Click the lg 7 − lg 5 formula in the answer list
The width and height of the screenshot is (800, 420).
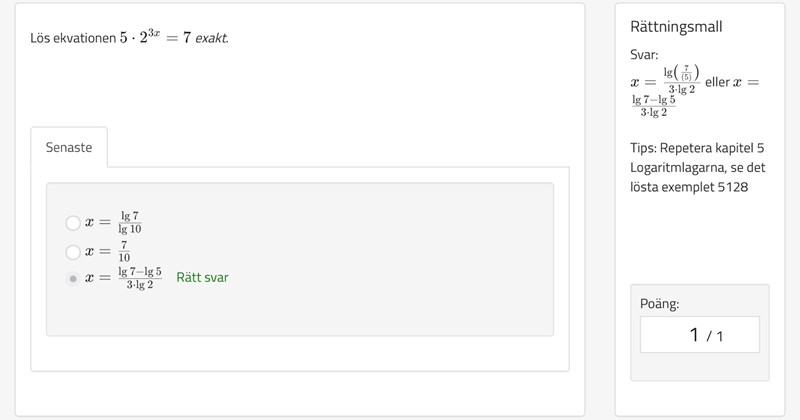tap(139, 278)
